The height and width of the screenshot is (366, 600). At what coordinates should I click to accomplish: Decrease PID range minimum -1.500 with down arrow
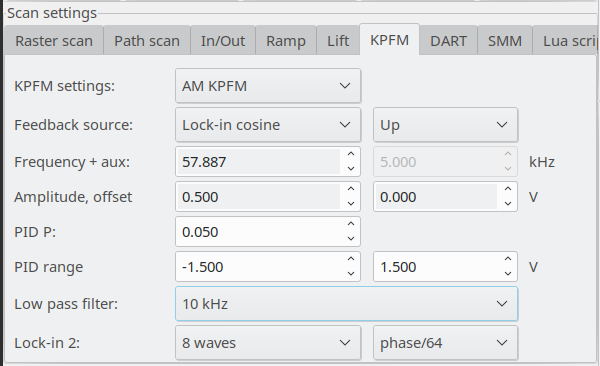tap(351, 273)
